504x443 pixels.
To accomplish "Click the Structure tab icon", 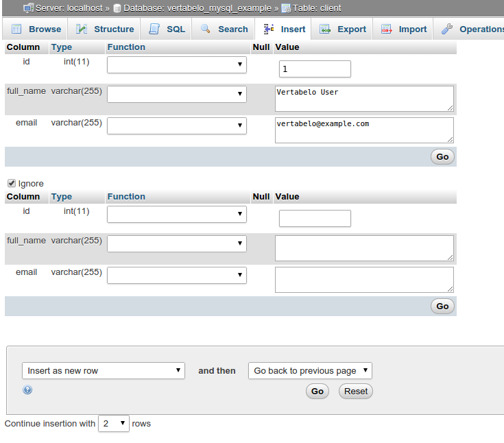I will click(x=82, y=29).
